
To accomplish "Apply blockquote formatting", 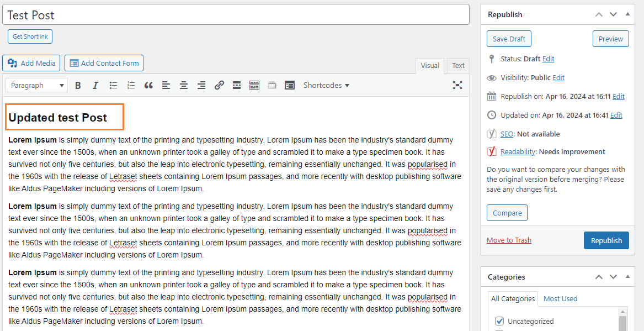I will [148, 85].
